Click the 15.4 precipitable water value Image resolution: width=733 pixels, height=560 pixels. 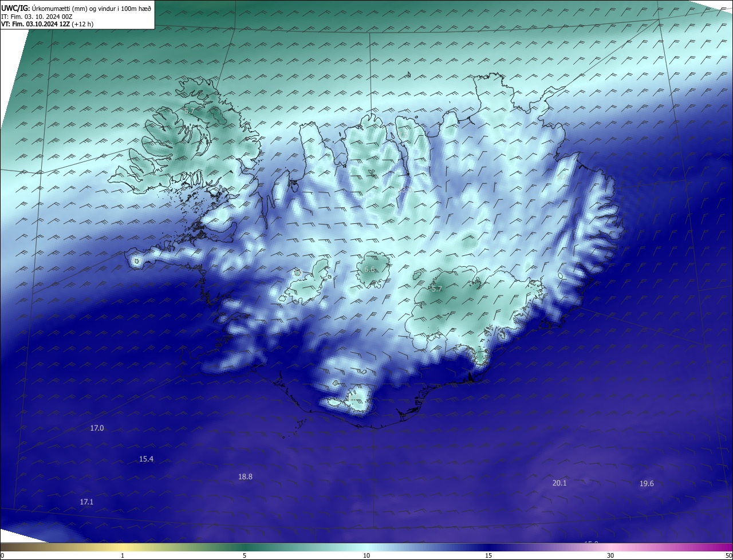[146, 459]
